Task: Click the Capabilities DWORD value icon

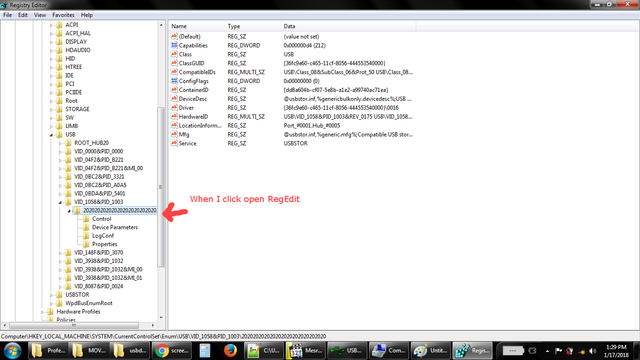Action: 174,45
